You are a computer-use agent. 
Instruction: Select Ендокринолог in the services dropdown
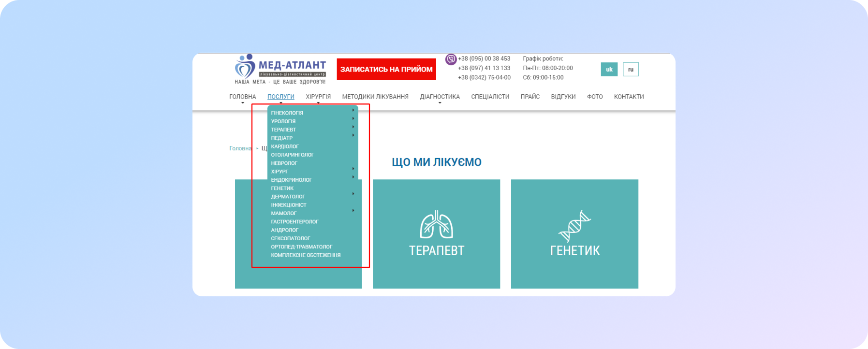pos(292,180)
